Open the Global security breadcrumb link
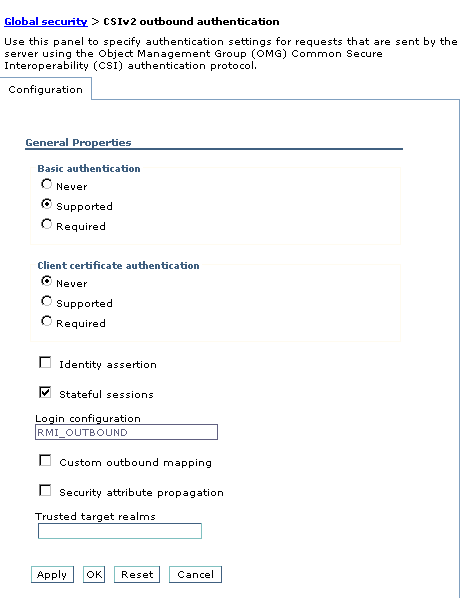The height and width of the screenshot is (598, 467). [x=46, y=21]
